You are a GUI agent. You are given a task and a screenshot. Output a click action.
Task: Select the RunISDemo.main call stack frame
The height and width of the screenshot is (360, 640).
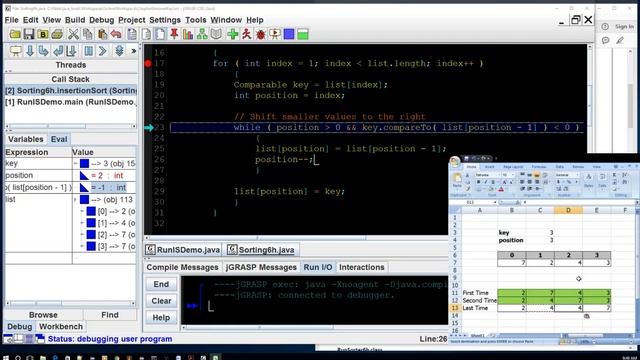(x=71, y=102)
